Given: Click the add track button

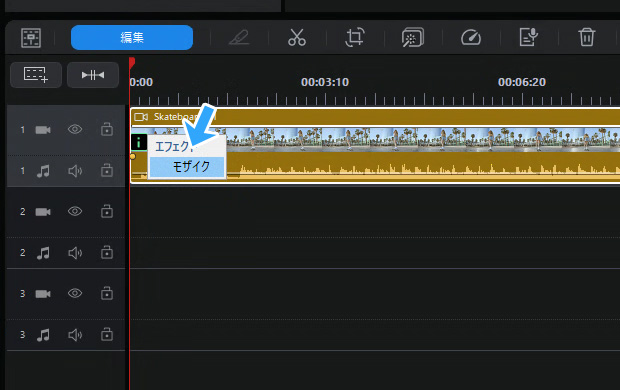Looking at the screenshot, I should click(x=36, y=75).
